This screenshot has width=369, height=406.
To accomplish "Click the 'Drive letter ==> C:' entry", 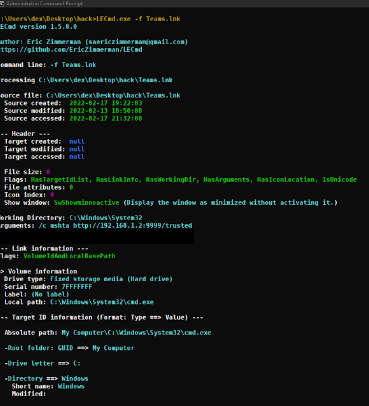I will pos(42,363).
